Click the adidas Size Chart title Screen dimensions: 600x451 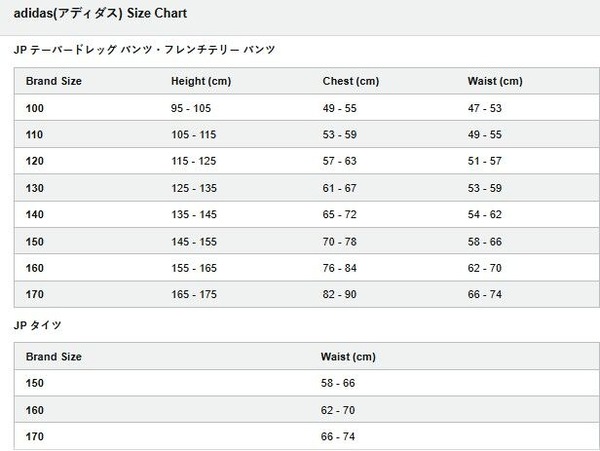point(100,13)
